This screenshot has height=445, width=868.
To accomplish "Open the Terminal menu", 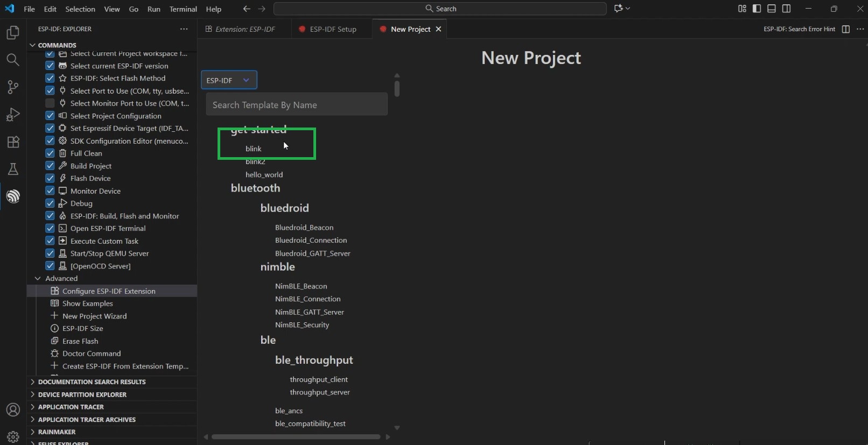I will tap(183, 9).
